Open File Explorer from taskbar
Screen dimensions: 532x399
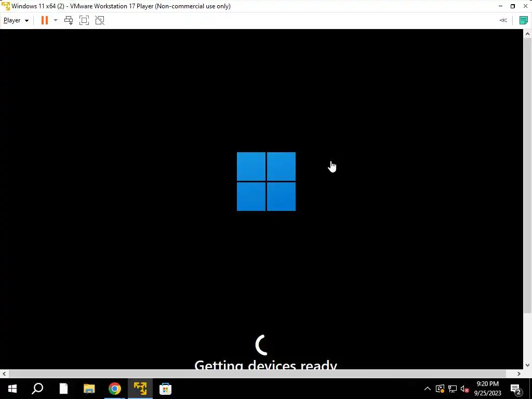click(89, 389)
